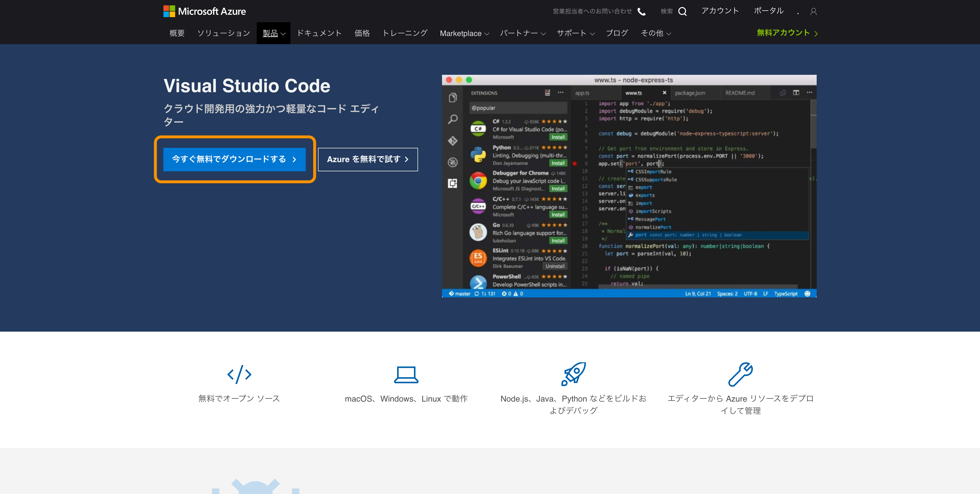Click 今すぐ無料でダウンロードする download button
The height and width of the screenshot is (494, 980).
pyautogui.click(x=234, y=159)
